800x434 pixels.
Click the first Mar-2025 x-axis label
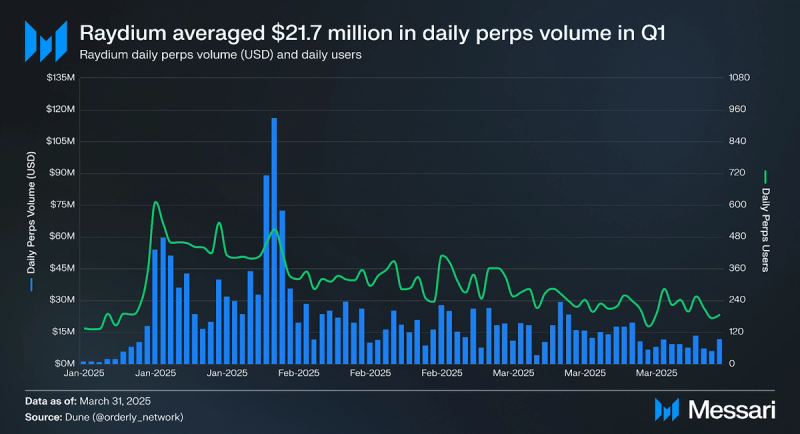pyautogui.click(x=513, y=373)
